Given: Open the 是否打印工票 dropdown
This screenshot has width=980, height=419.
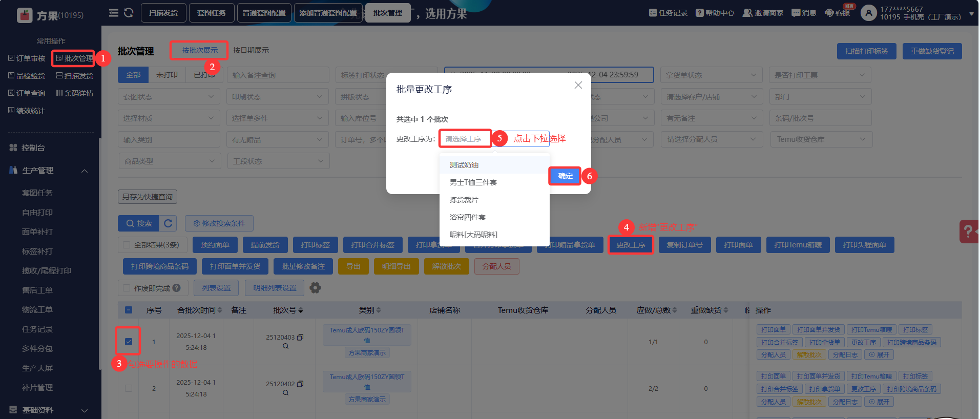Looking at the screenshot, I should pyautogui.click(x=820, y=75).
